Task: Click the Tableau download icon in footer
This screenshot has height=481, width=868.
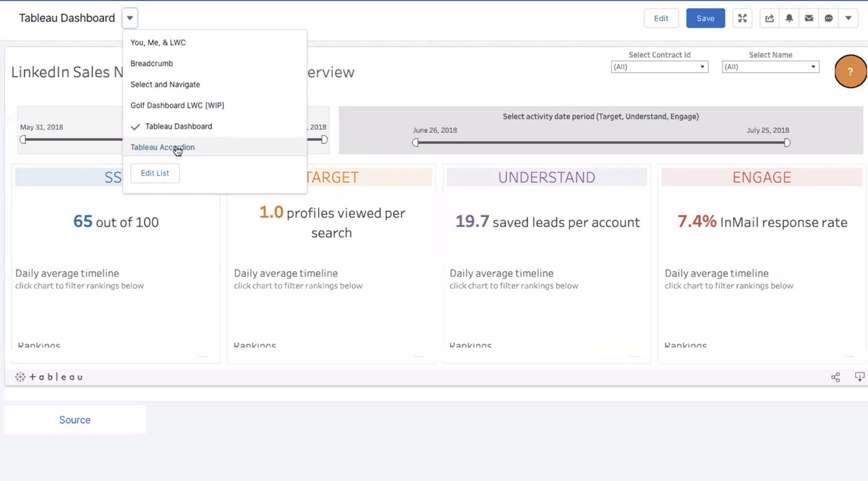Action: point(859,377)
